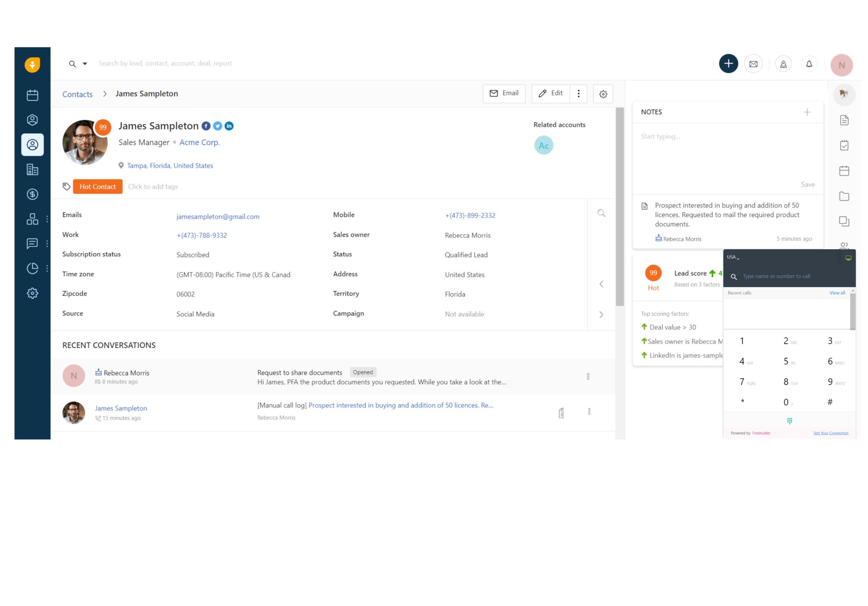The image size is (868, 606).
Task: Open the Acme Corp. account link
Action: click(x=199, y=142)
